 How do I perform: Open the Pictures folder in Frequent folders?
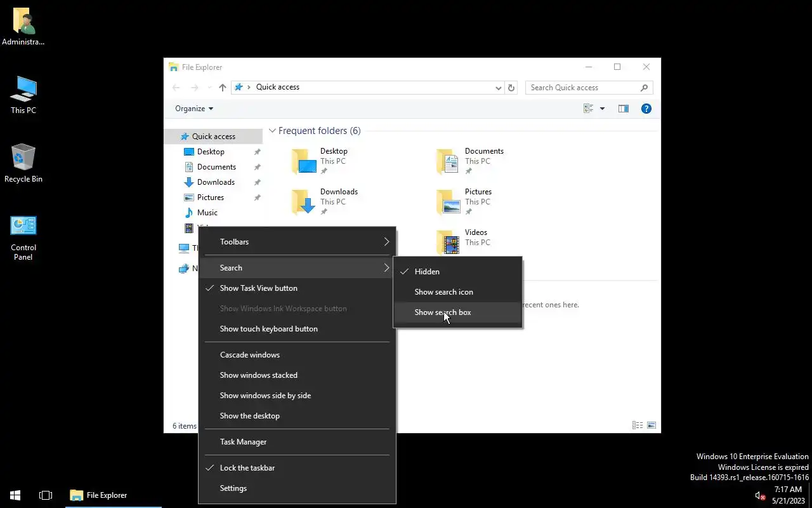pyautogui.click(x=464, y=202)
